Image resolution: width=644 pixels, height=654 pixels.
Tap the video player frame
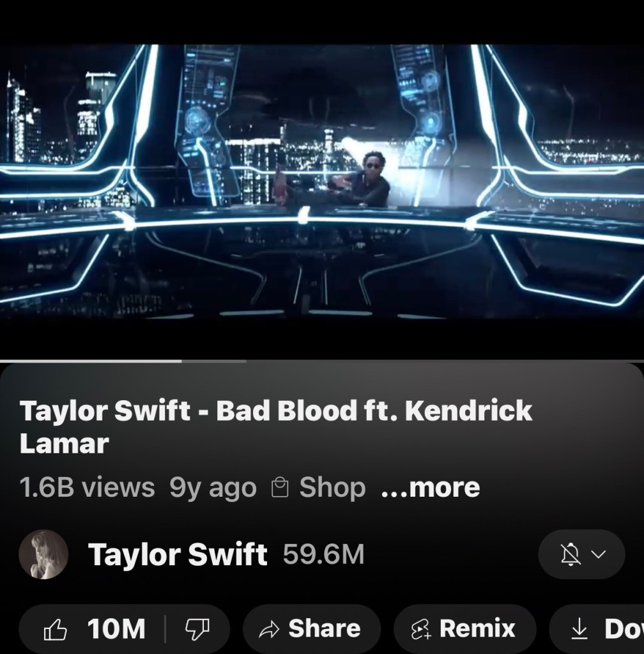[x=322, y=182]
